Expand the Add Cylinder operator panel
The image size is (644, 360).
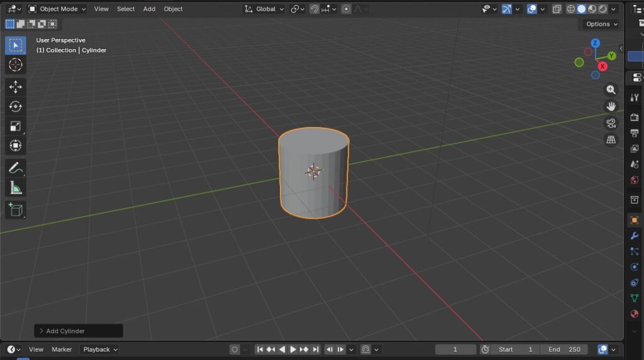[x=79, y=331]
